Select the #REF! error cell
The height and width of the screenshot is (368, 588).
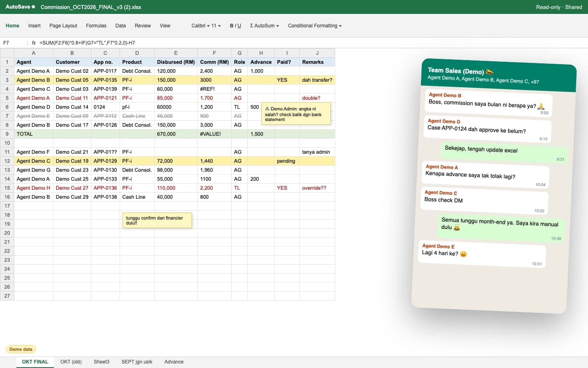(x=214, y=89)
